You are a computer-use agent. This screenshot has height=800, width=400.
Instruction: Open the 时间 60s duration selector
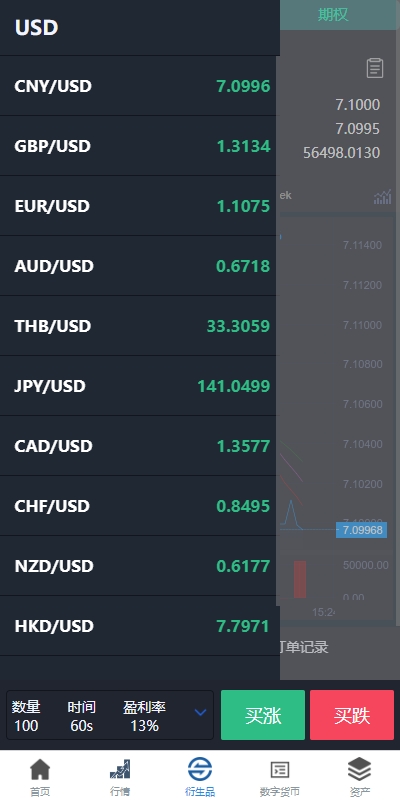pos(82,726)
